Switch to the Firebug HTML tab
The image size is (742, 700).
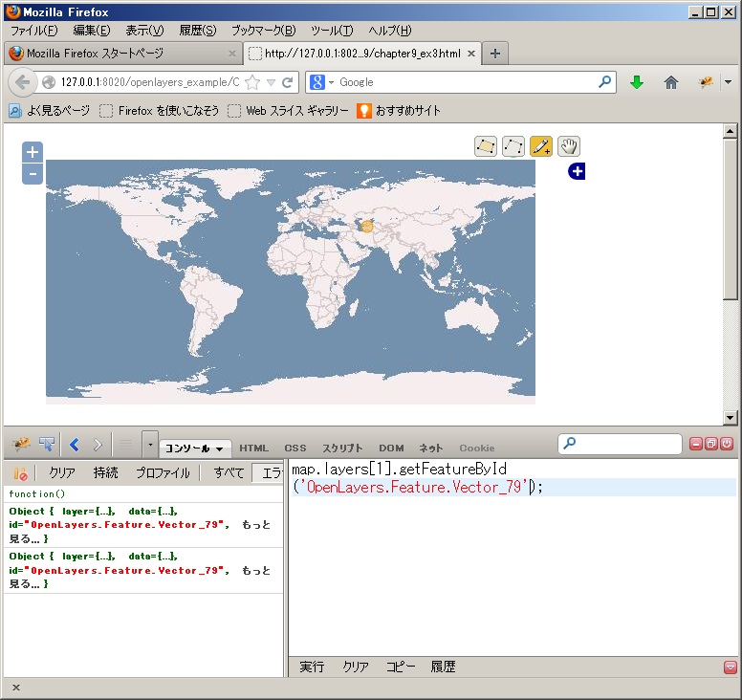(x=253, y=448)
